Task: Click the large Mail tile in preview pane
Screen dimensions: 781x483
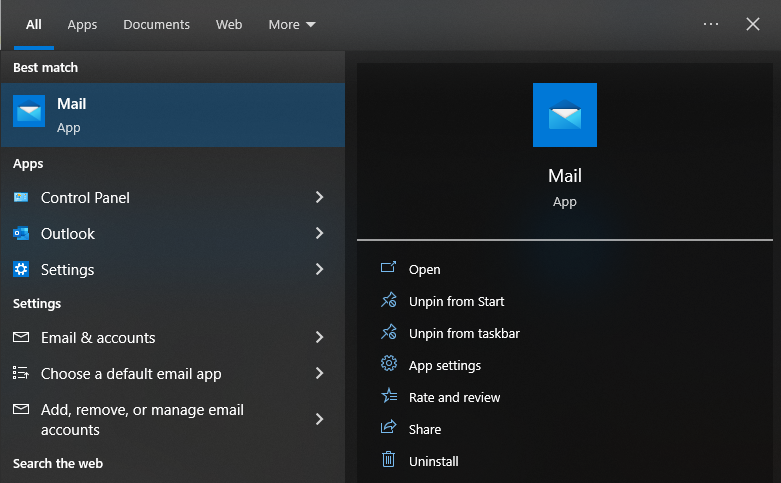Action: coord(565,115)
